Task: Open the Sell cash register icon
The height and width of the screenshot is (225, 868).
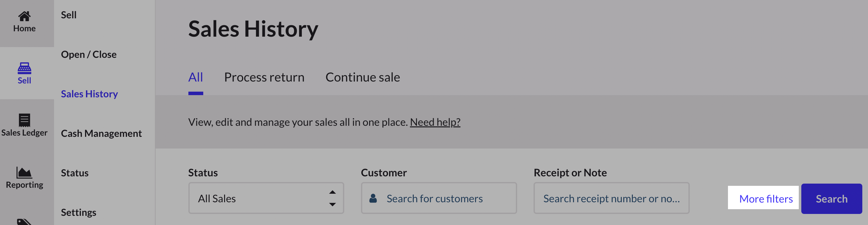Action: point(24,68)
